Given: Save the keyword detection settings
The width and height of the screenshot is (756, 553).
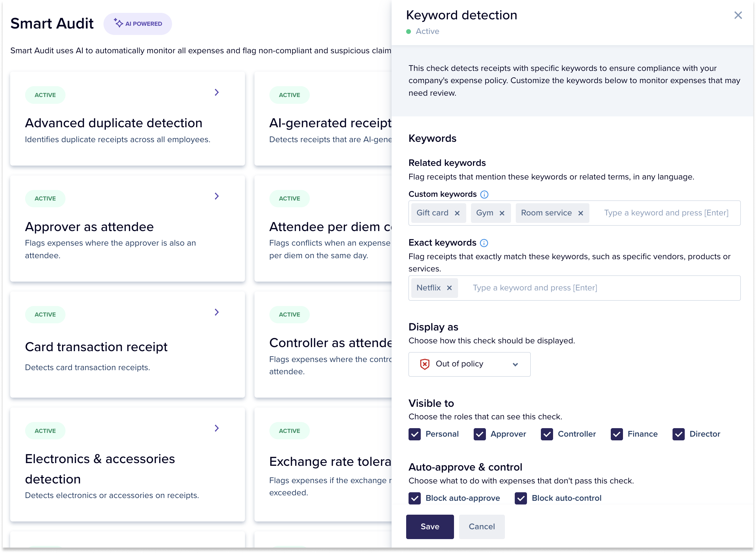Looking at the screenshot, I should click(430, 527).
